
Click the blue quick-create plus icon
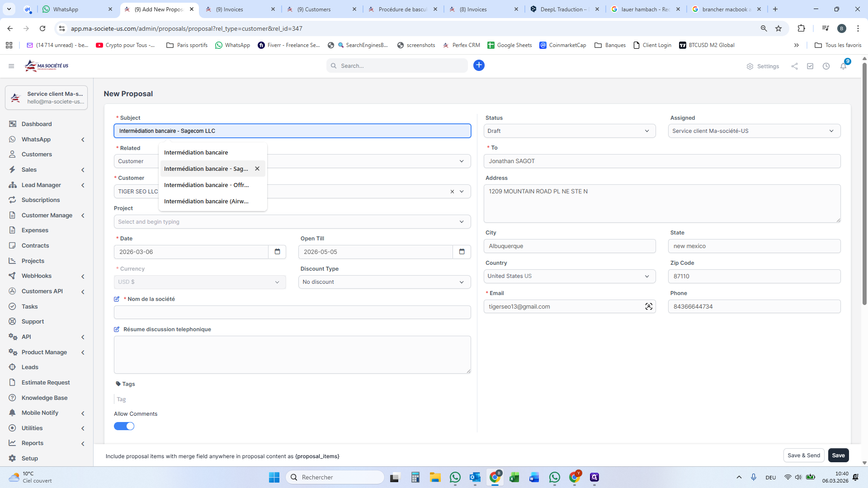pyautogui.click(x=479, y=66)
